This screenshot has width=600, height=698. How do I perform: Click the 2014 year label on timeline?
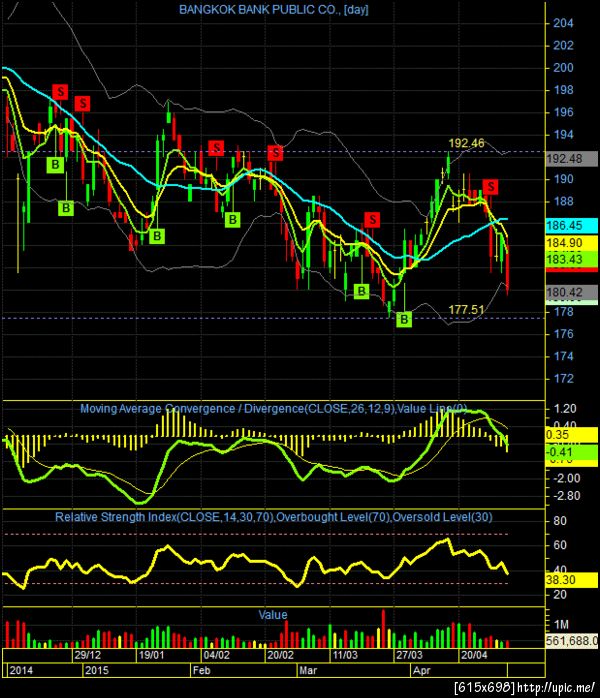(21, 670)
